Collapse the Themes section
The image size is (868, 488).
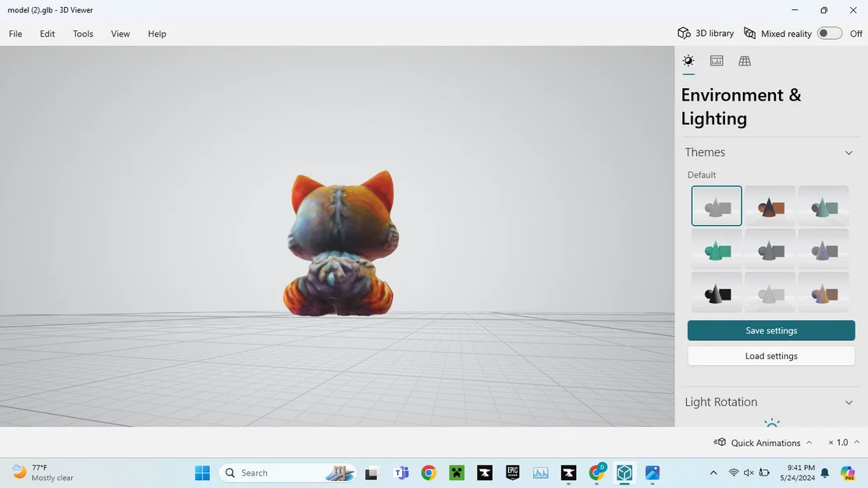[848, 152]
